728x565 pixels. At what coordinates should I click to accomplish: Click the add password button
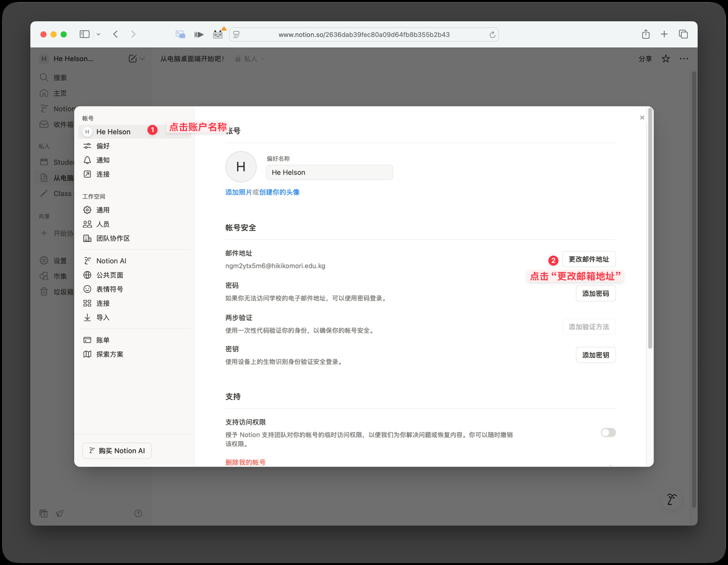tap(595, 294)
